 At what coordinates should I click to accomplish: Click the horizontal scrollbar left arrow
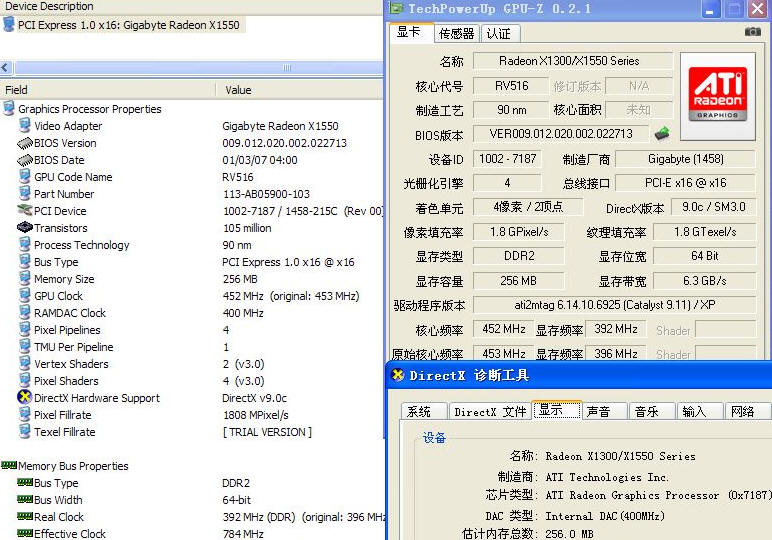point(6,67)
